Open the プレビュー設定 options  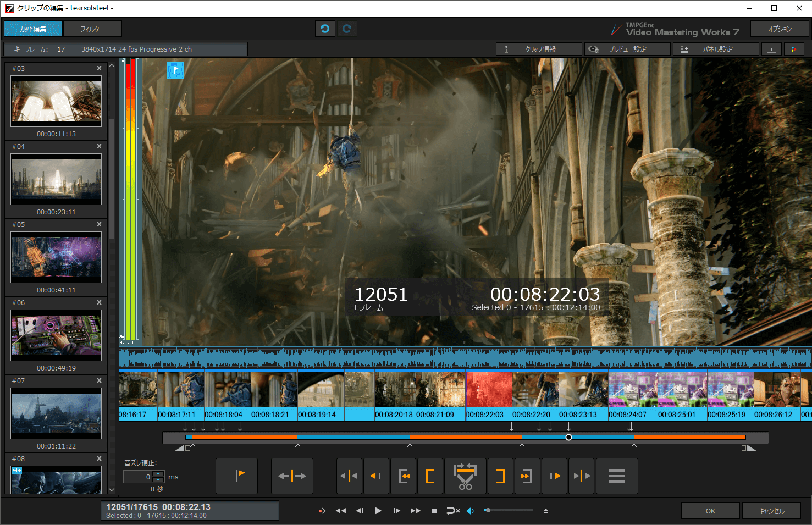coord(627,49)
